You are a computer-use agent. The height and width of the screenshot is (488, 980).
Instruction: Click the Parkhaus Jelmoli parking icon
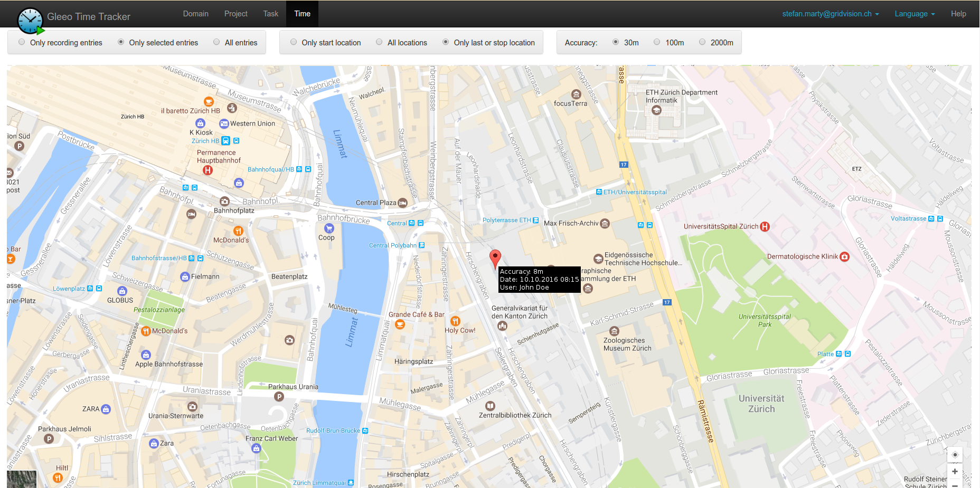coord(49,438)
